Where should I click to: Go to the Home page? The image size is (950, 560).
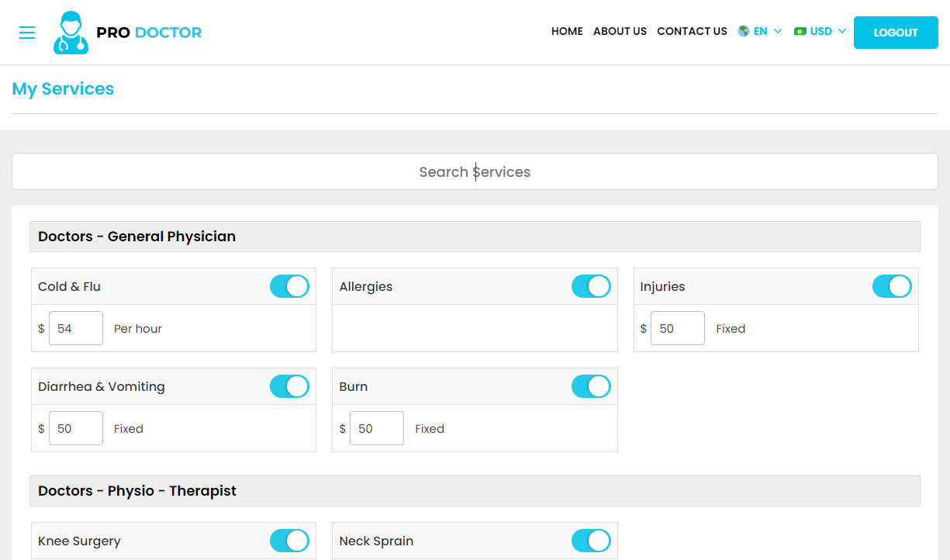(x=567, y=31)
